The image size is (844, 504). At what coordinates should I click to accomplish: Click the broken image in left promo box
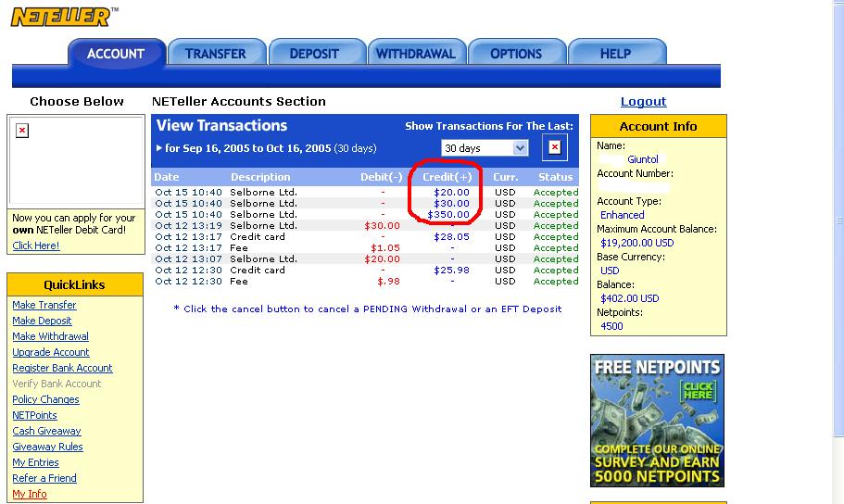coord(22,131)
